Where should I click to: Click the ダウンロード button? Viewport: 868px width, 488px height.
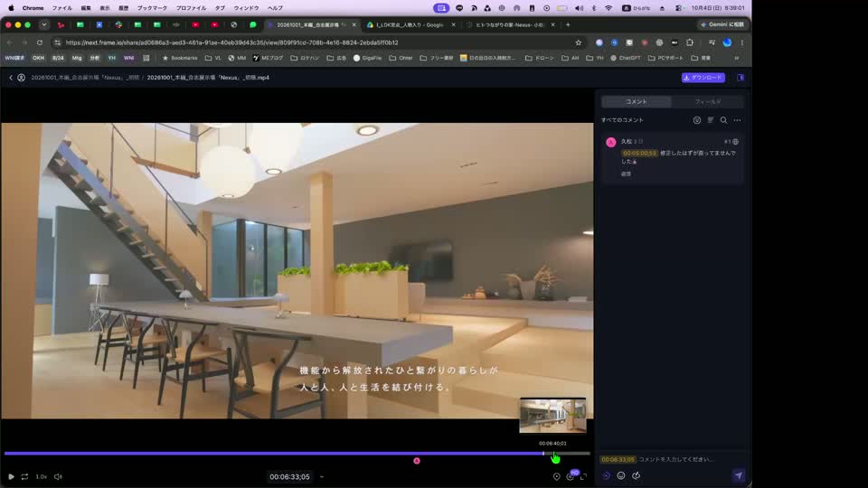coord(703,78)
